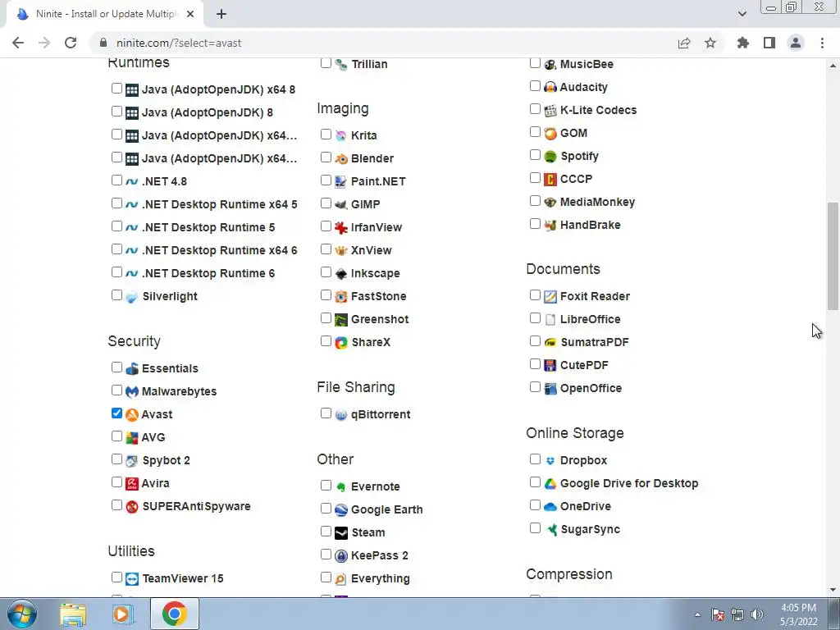Click the Greenshot icon
The height and width of the screenshot is (630, 840).
coord(341,320)
